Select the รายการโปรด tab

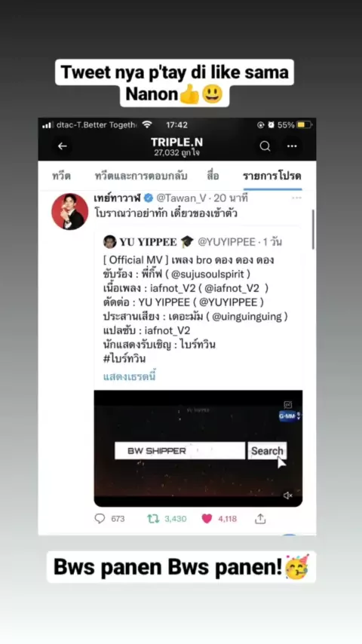(x=272, y=176)
